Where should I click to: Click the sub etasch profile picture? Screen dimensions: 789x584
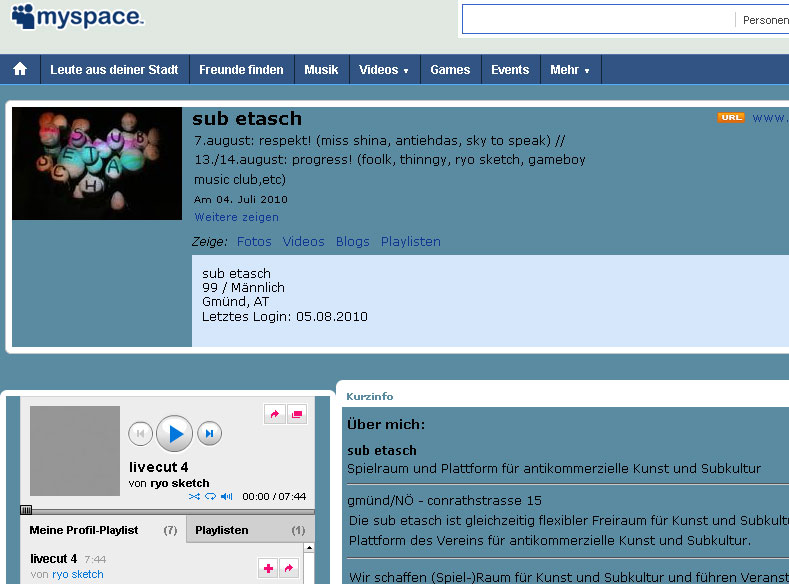97,163
